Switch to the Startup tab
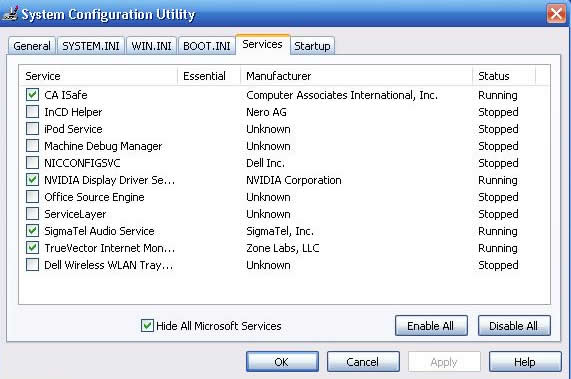The height and width of the screenshot is (379, 571). pos(312,46)
